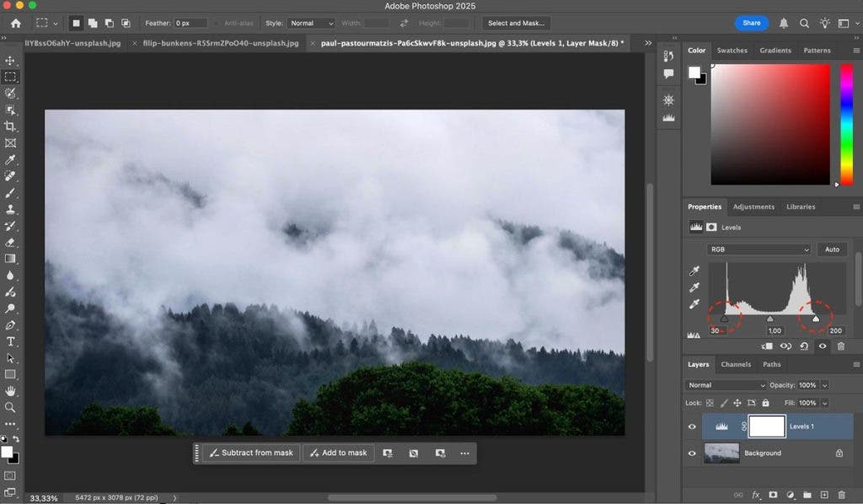This screenshot has width=863, height=504.
Task: Set black point with top eyedropper
Action: [x=694, y=271]
